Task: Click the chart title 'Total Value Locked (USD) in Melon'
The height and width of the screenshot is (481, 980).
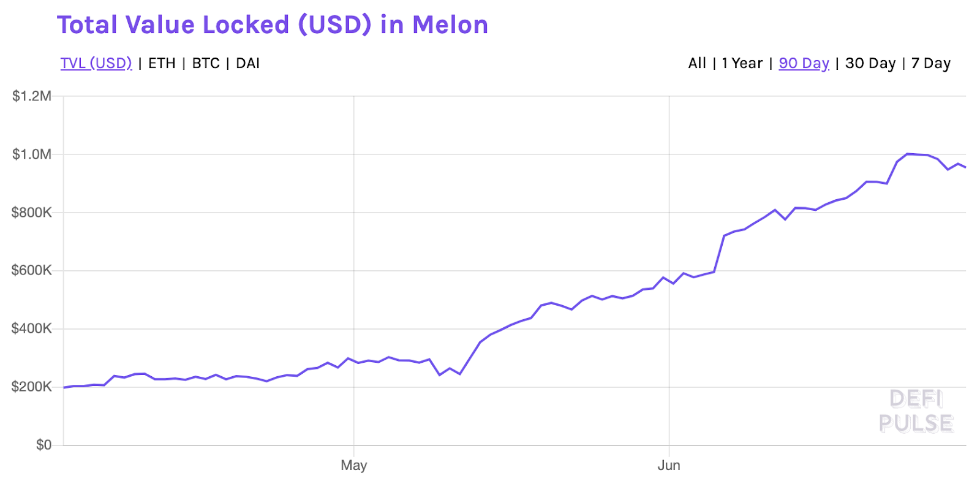Action: click(272, 25)
